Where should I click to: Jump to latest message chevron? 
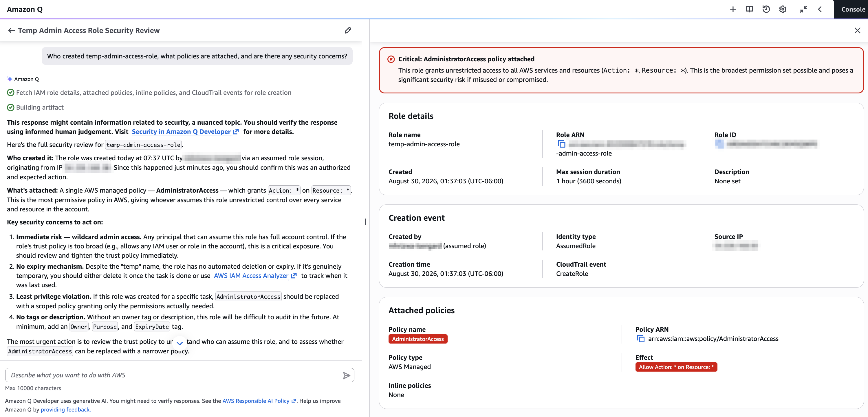tap(180, 343)
